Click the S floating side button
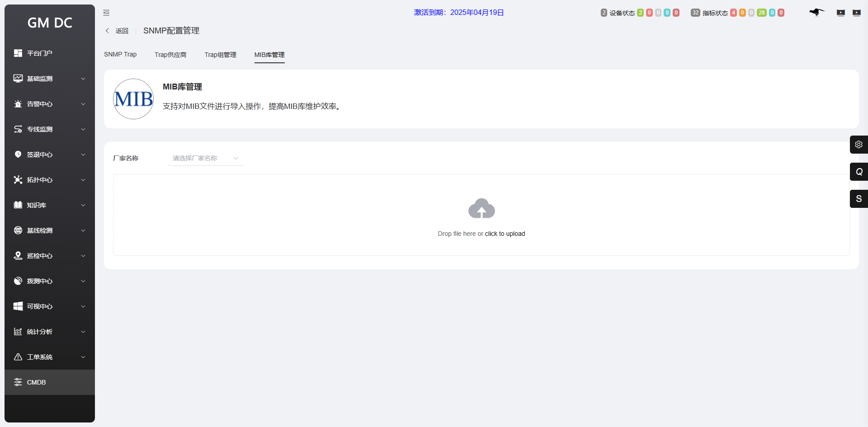The height and width of the screenshot is (427, 868). click(859, 199)
